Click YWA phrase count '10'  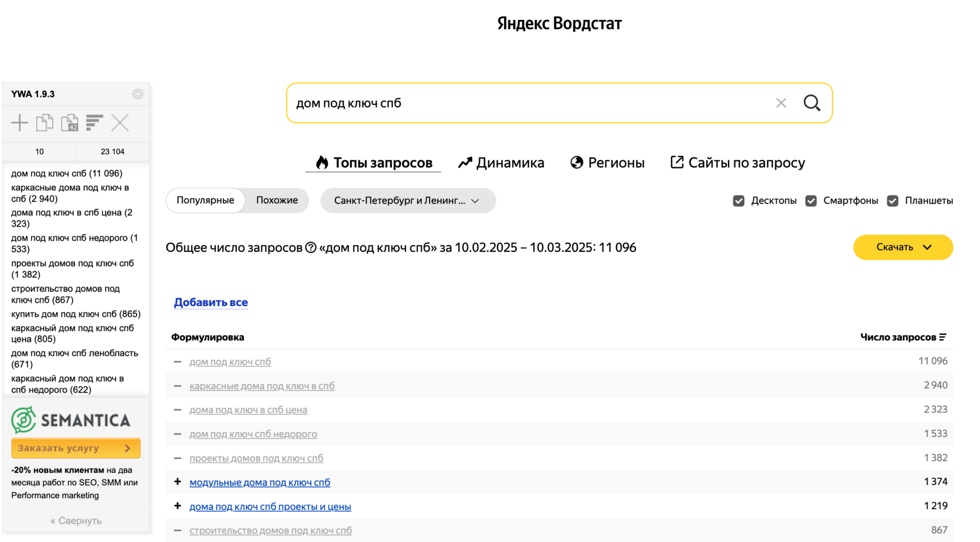click(x=40, y=151)
